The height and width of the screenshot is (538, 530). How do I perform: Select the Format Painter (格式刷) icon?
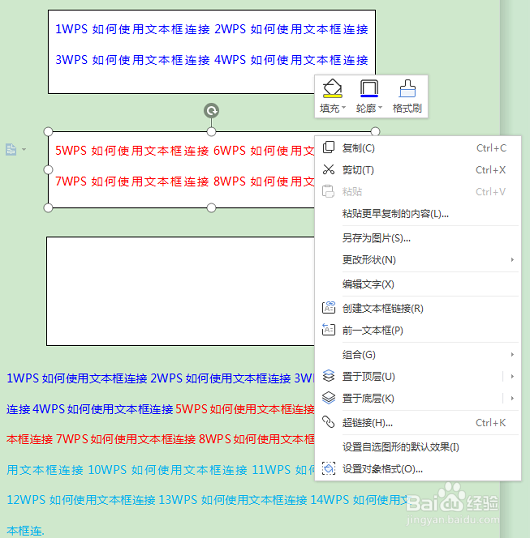coord(408,88)
